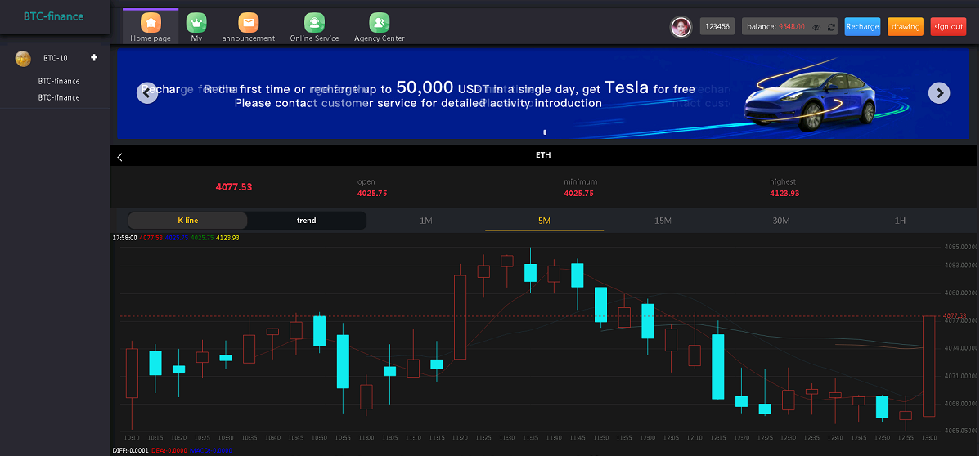Click the BTC-10 sidebar label
The image size is (980, 456).
(55, 58)
